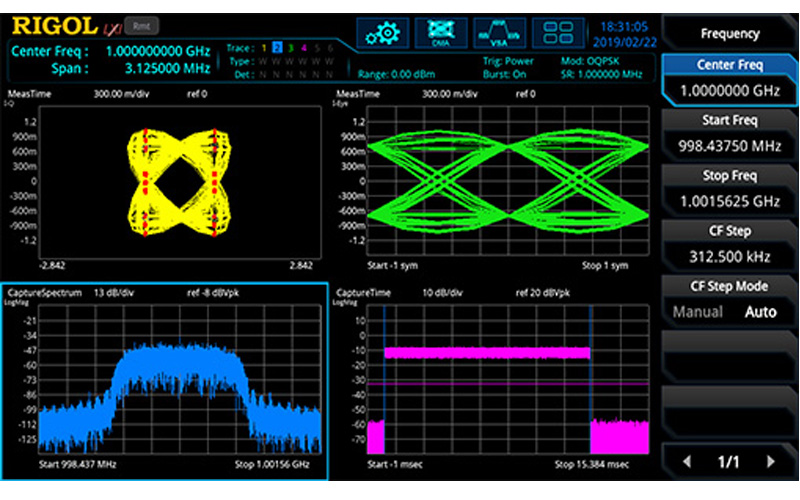
Task: Open the window layout grid icon
Action: (x=558, y=32)
